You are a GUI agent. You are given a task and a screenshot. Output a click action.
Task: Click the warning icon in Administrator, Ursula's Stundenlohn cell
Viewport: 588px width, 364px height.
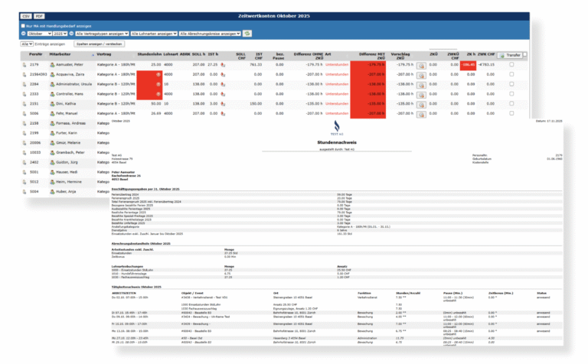pyautogui.click(x=158, y=84)
